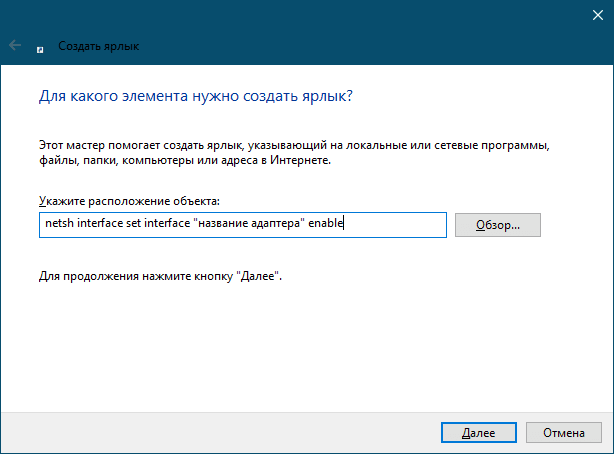The image size is (614, 454).
Task: Place cursor on the word set in field
Action: (x=133, y=223)
